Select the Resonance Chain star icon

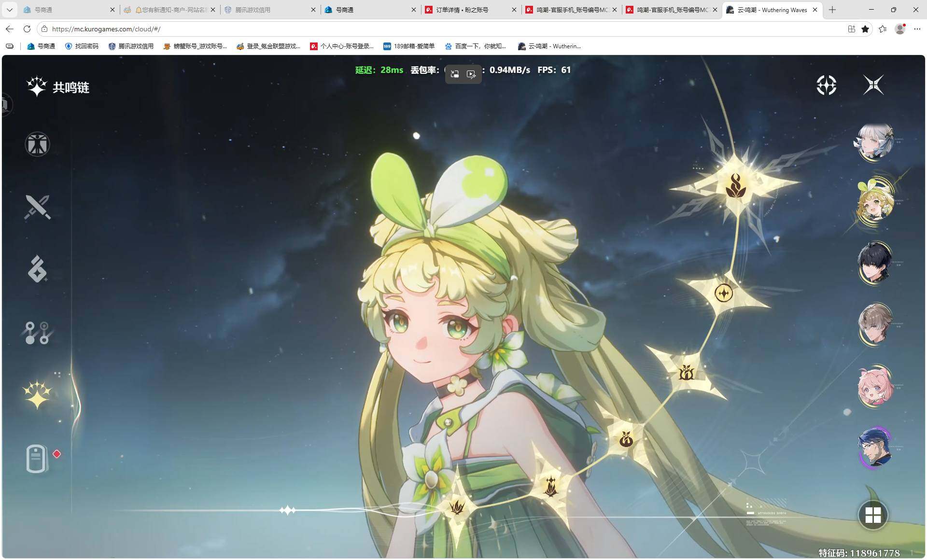[x=37, y=394]
